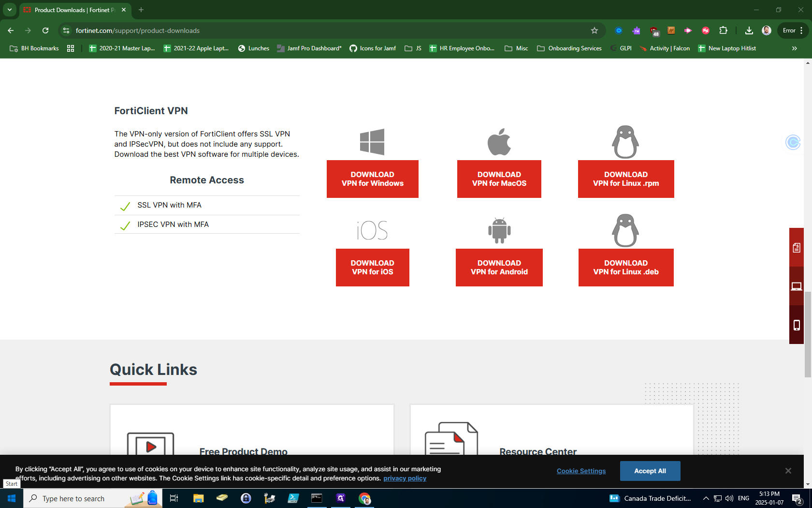Screen dimensions: 812x508
Task: Accept all cookies
Action: 650,471
